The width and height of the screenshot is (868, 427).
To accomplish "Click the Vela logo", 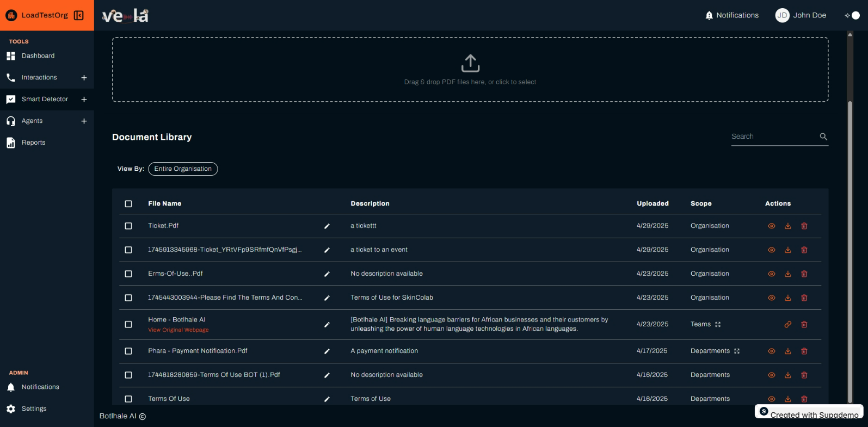I will click(x=125, y=15).
